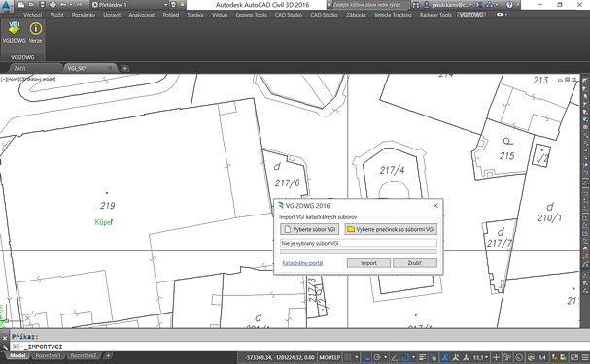Click 'Vyberte súbor VGI' button
The height and width of the screenshot is (364, 590).
pos(310,229)
